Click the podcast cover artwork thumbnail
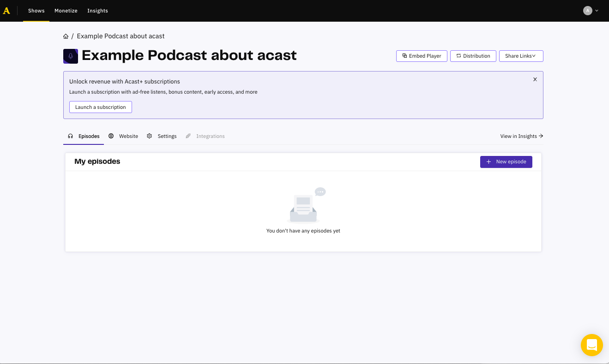This screenshot has height=364, width=609. (71, 56)
